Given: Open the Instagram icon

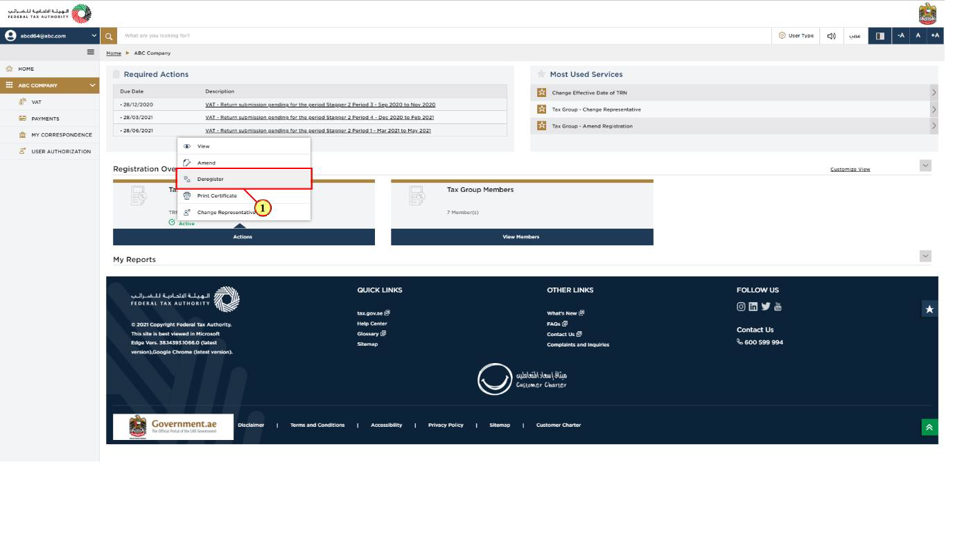Looking at the screenshot, I should 741,306.
